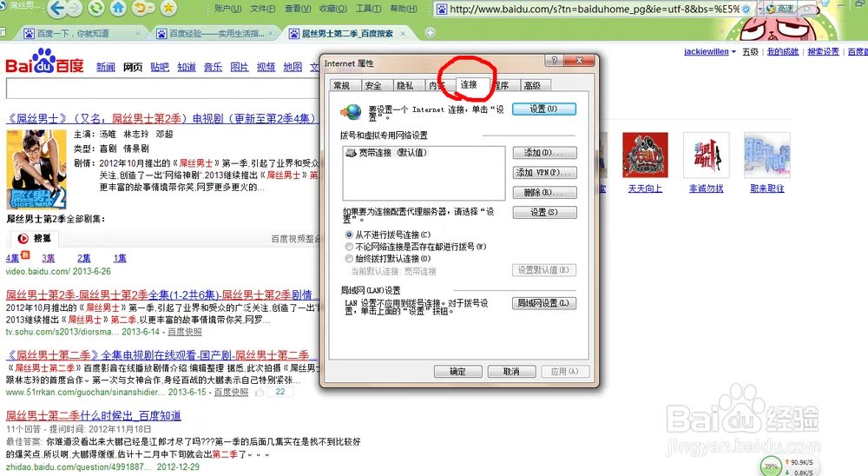
Task: Open the 4集 episode link
Action: pos(12,258)
